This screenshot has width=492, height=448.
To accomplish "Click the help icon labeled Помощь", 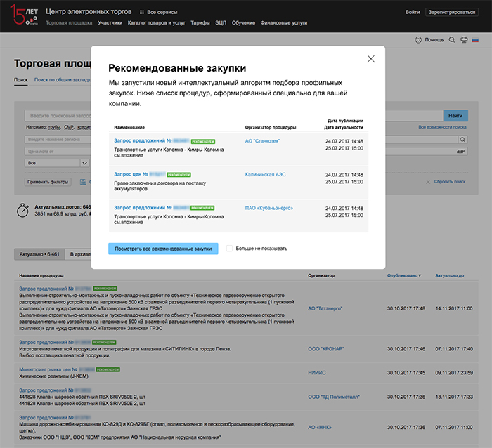I will (x=420, y=40).
